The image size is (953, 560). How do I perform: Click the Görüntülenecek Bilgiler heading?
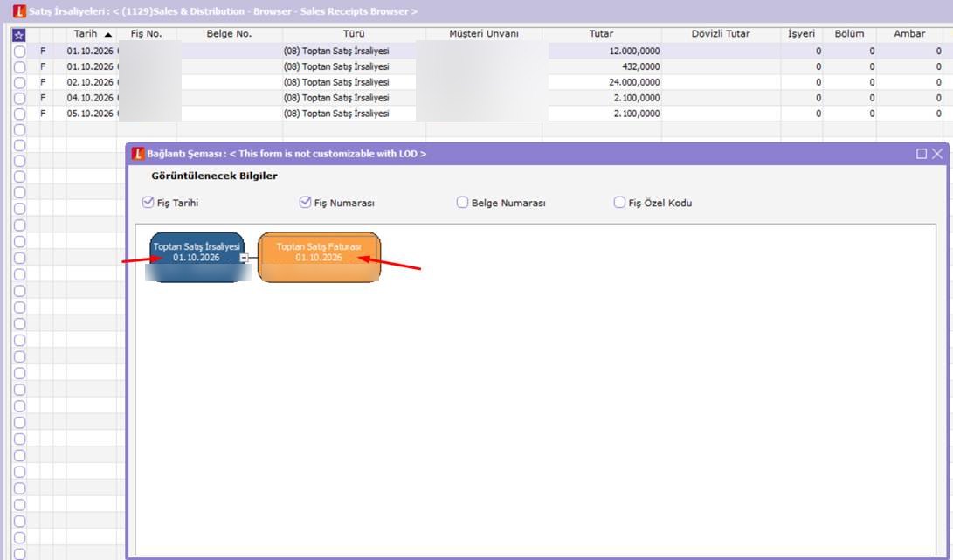point(215,176)
